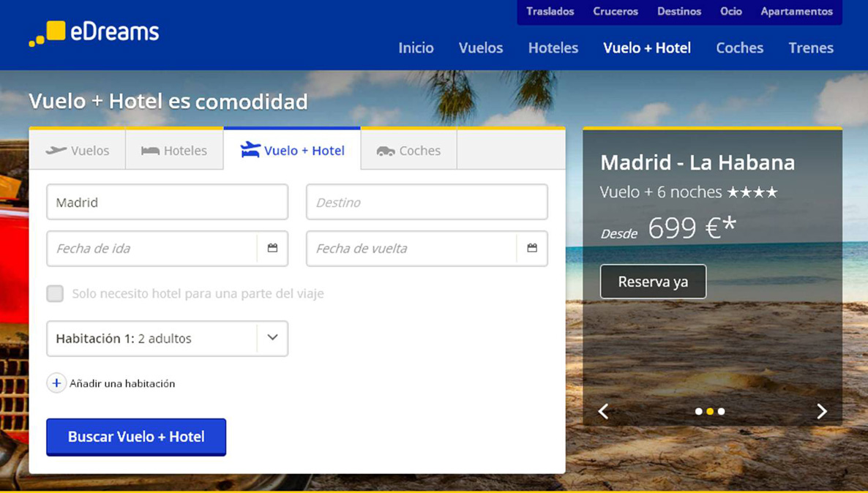Focus the Madrid origin field

167,203
